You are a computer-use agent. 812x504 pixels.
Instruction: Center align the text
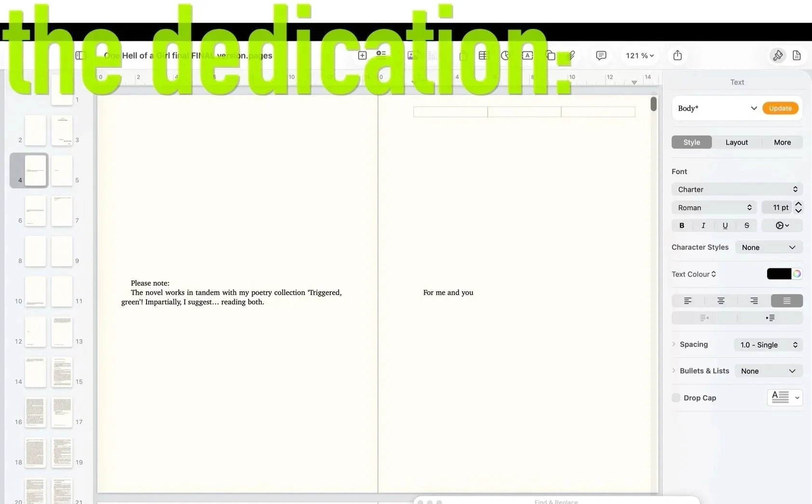721,301
